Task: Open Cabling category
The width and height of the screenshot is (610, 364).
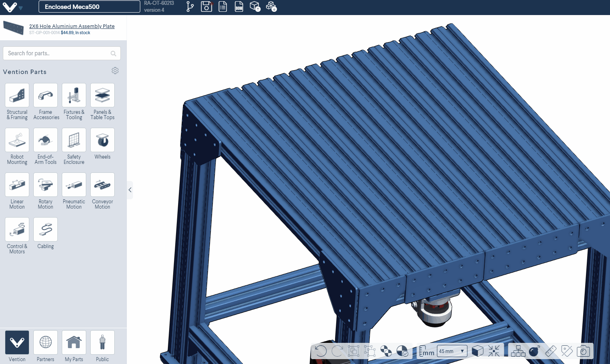Action: point(46,233)
